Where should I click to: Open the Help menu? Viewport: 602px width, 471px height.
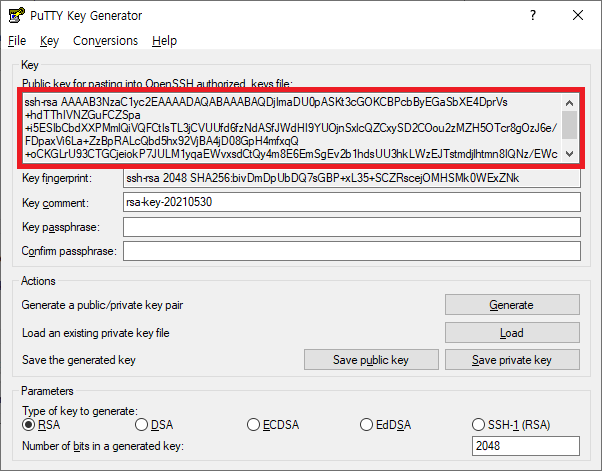[164, 41]
